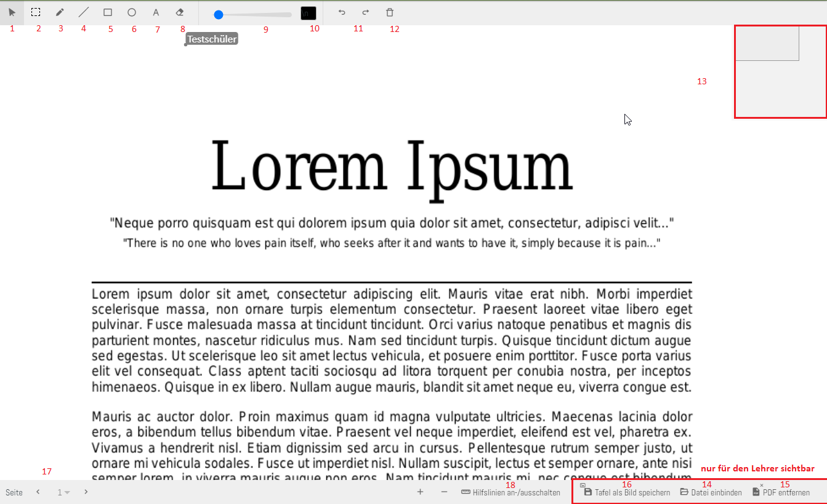Select the circle shape tool
This screenshot has width=827, height=504.
pos(132,12)
